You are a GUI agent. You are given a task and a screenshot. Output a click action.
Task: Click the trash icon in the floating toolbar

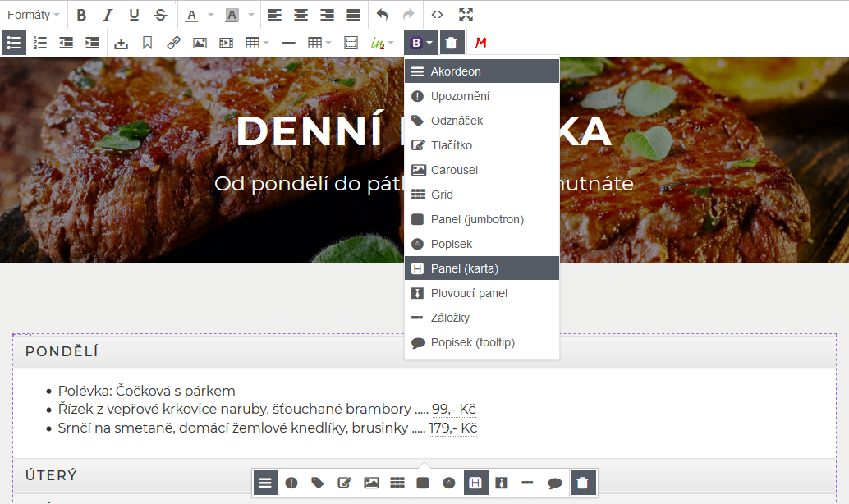click(583, 483)
